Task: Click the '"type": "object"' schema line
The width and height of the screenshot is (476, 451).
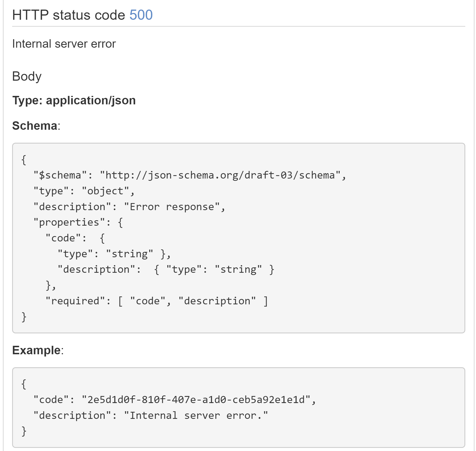Action: (84, 191)
